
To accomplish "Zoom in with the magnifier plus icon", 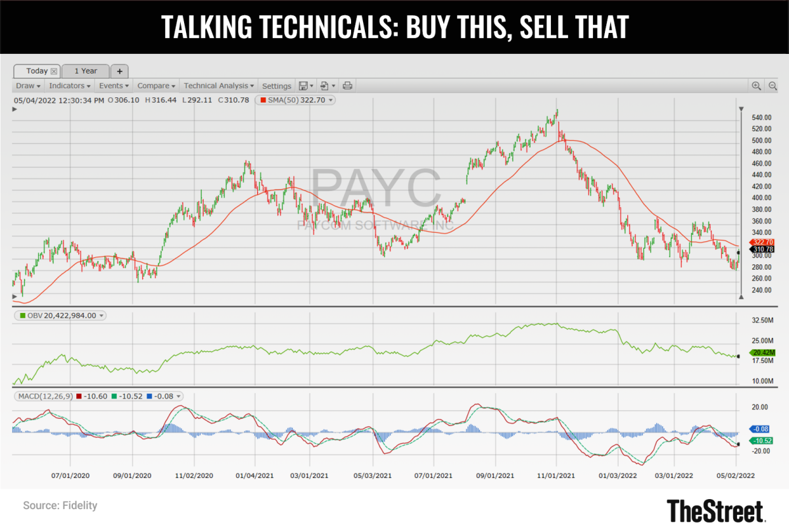I will point(757,85).
